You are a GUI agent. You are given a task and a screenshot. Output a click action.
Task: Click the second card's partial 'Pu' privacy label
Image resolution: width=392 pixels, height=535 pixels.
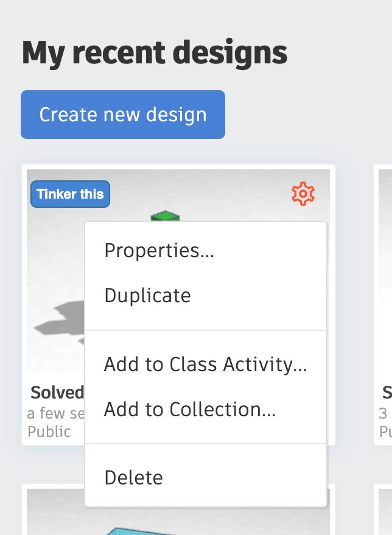pos(385,431)
